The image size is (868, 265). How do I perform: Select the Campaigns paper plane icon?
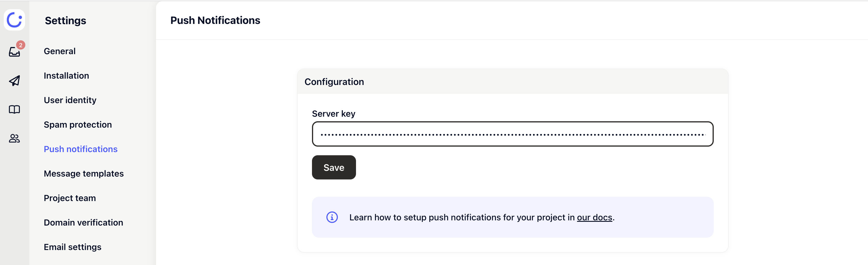click(x=14, y=81)
